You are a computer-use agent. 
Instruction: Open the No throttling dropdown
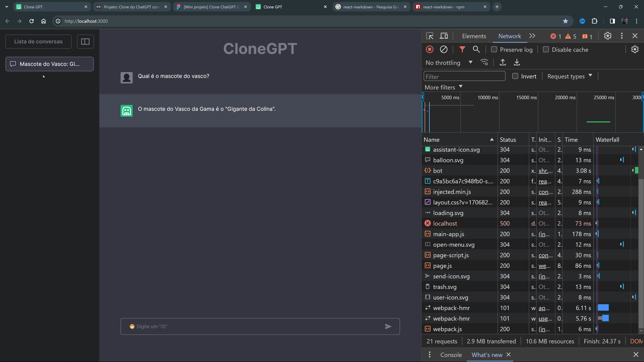[x=449, y=63]
